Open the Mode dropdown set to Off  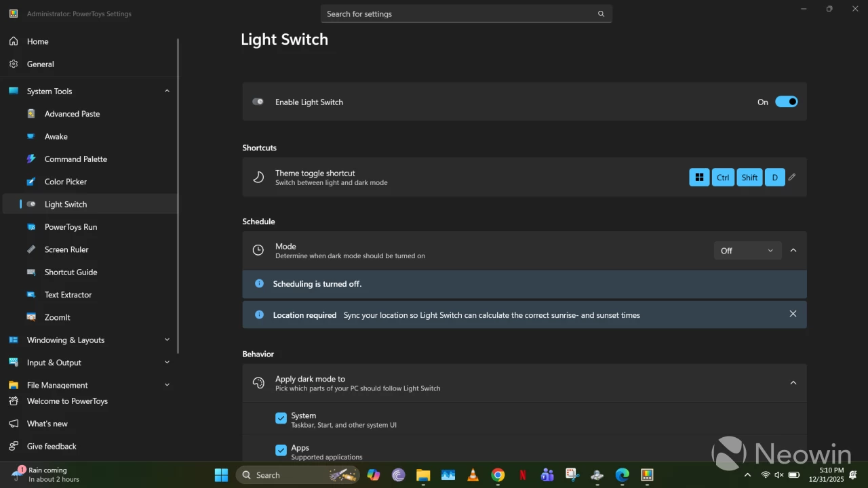747,251
